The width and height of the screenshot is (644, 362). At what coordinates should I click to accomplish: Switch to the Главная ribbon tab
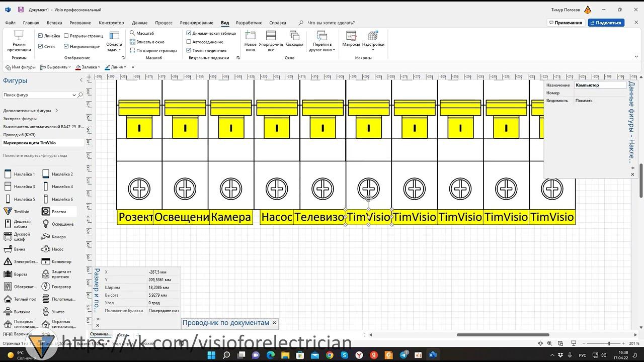point(31,23)
